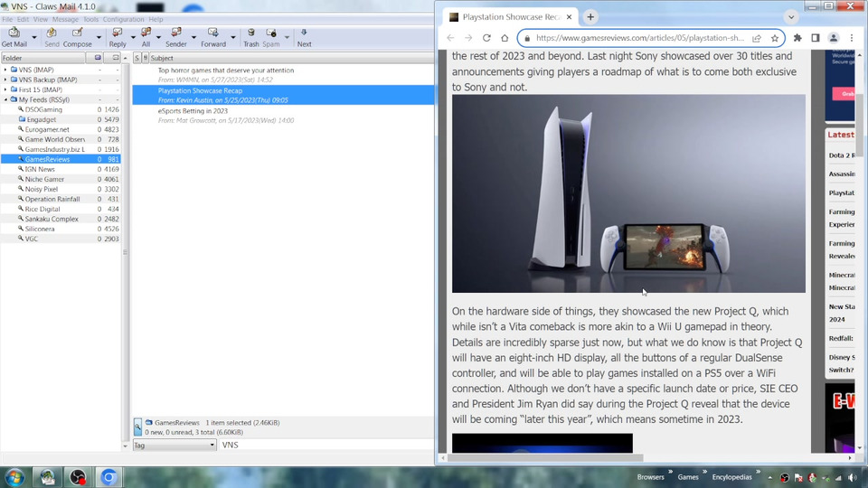The image size is (868, 488).
Task: Open the Configuration menu
Action: (124, 19)
